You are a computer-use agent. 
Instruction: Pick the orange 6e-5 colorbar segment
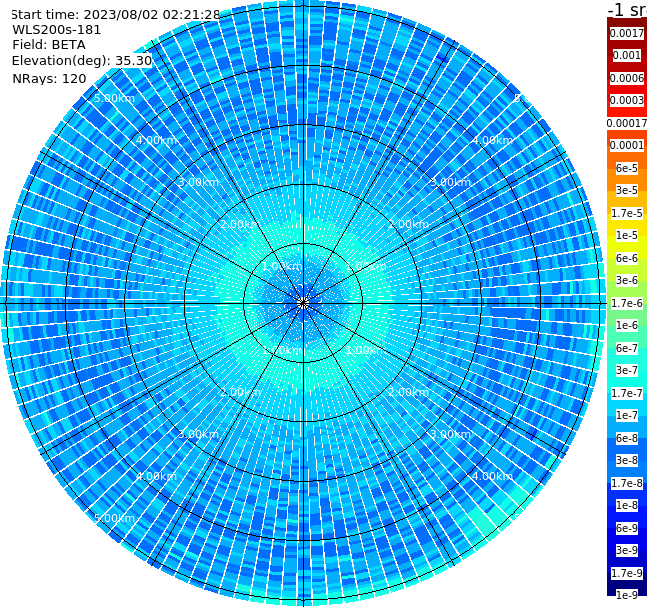[x=627, y=168]
